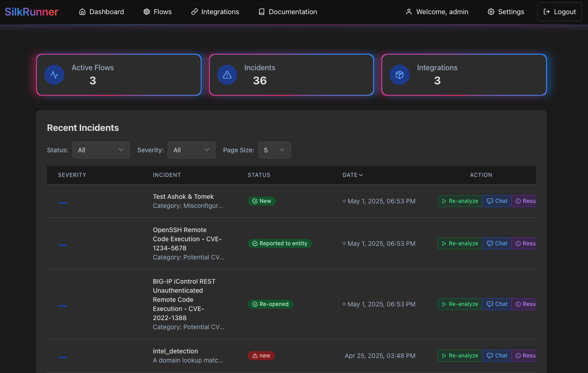Click the SilkRunner logo
588x373 pixels.
[x=31, y=12]
